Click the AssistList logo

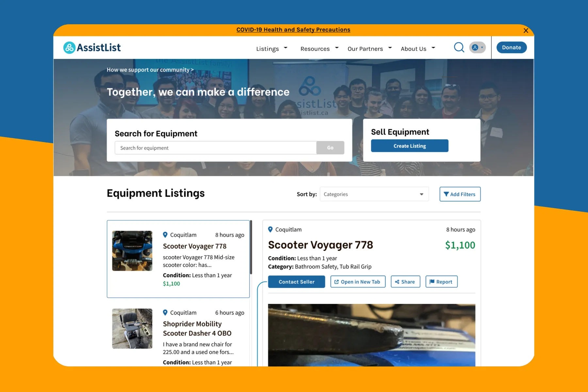92,48
